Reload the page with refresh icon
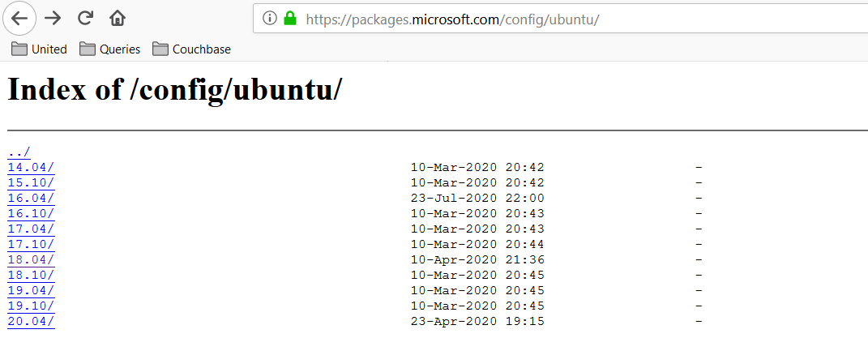Image resolution: width=868 pixels, height=338 pixels. click(85, 18)
